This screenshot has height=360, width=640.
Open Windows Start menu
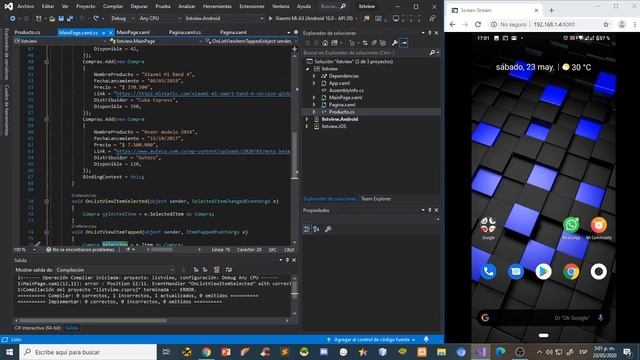point(9,352)
